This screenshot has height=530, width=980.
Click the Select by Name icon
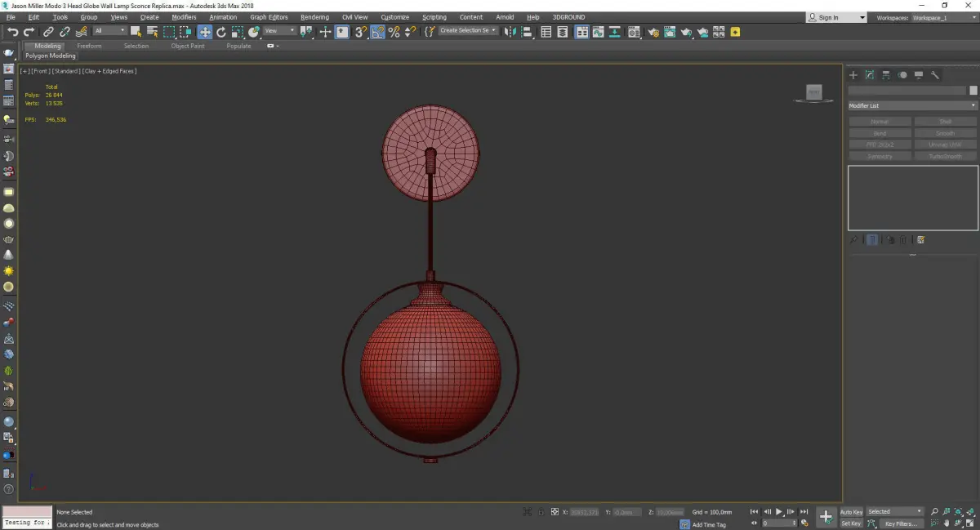[152, 32]
